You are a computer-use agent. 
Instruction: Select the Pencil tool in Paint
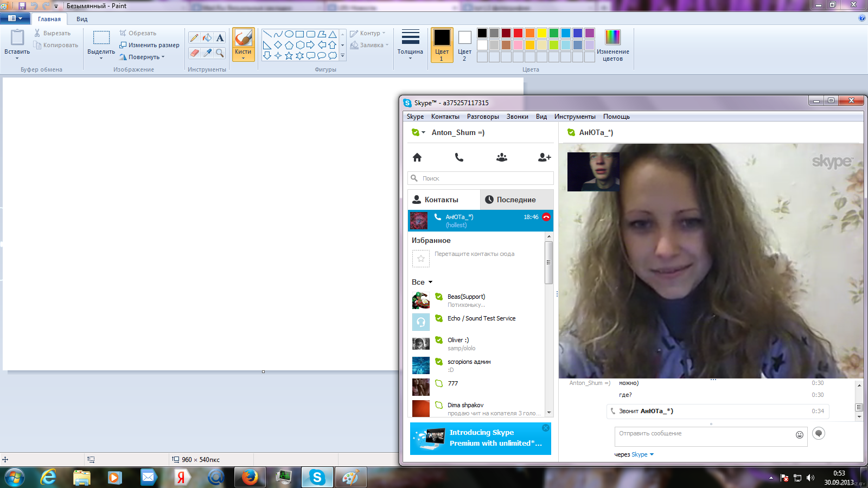(194, 37)
